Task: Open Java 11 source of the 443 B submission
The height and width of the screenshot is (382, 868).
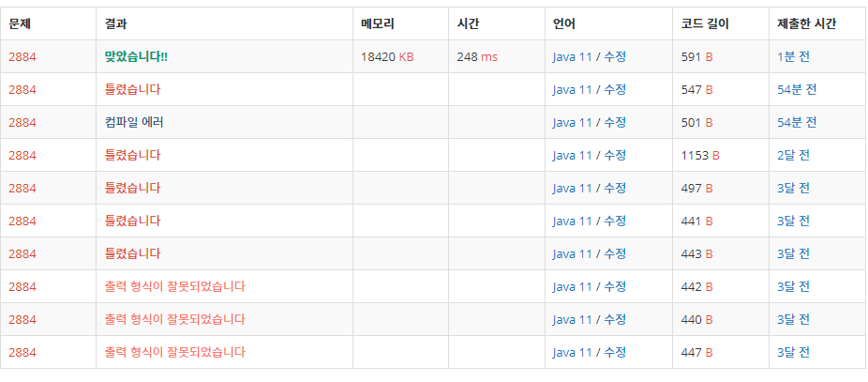Action: 573,254
